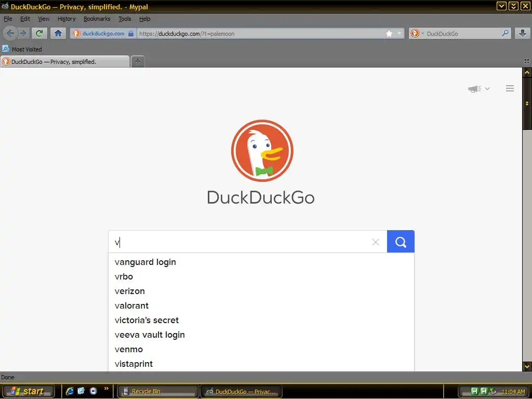Click the second quick launch icon
Screen dimensions: 532x399
[81, 391]
